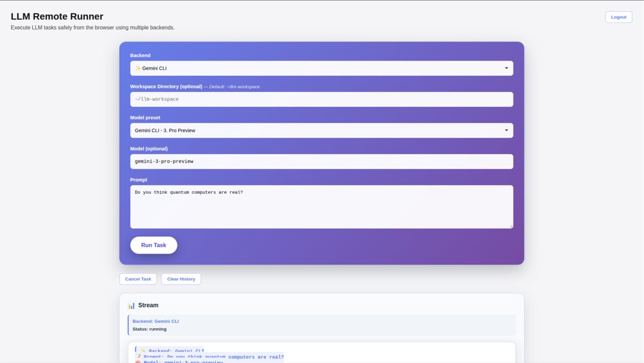Click the 'Prompt' label above the text area
Screen dimensions: 644x363
[138, 180]
